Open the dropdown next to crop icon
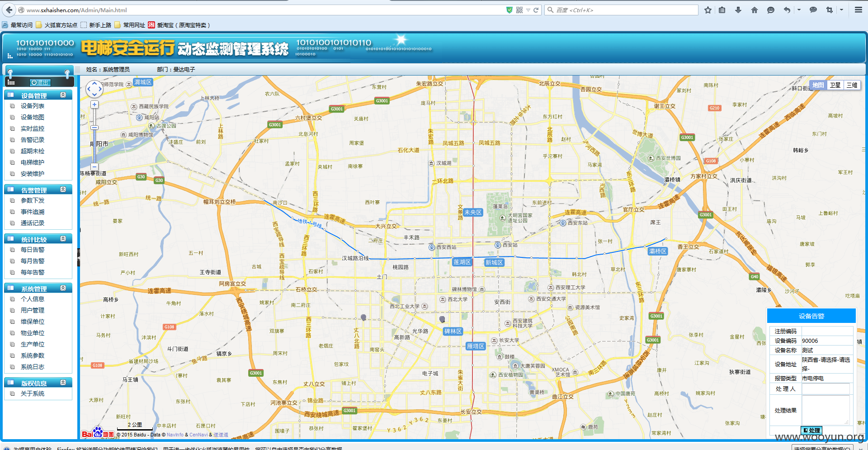 click(841, 10)
